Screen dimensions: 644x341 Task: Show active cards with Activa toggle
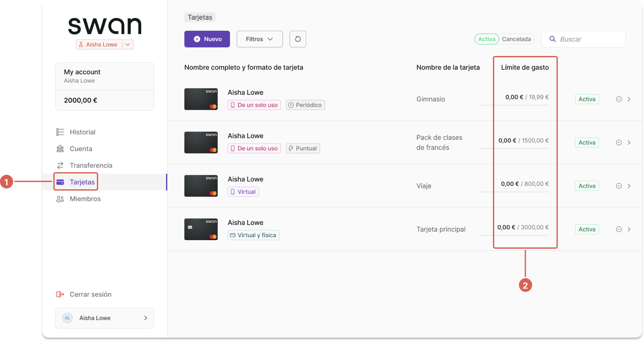[487, 39]
